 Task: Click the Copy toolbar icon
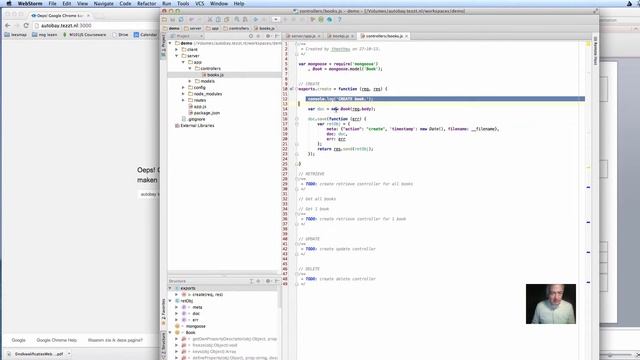click(x=218, y=20)
